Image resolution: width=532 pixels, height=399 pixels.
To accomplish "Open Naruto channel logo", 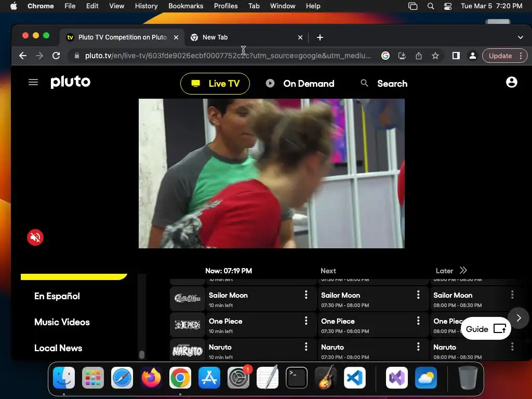I will click(x=188, y=350).
